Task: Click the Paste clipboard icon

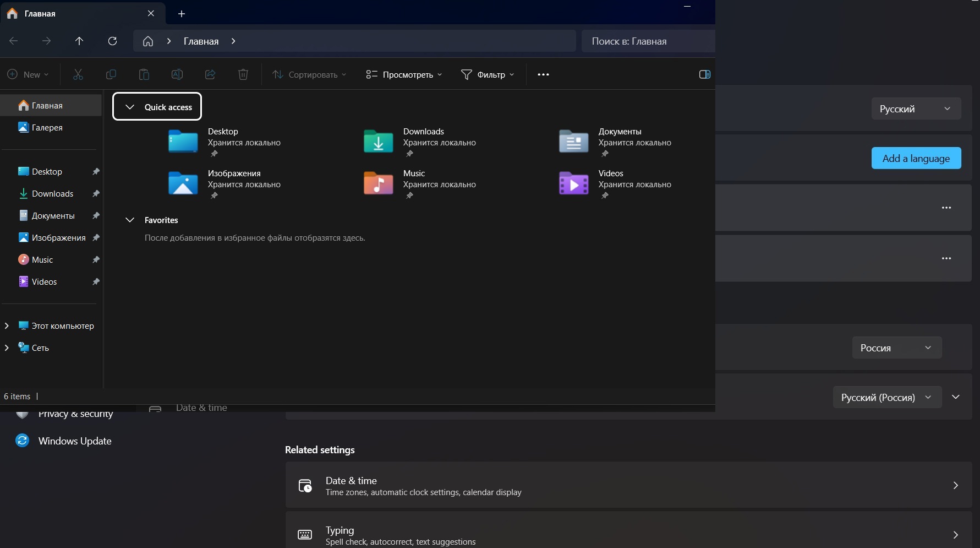Action: (x=144, y=74)
